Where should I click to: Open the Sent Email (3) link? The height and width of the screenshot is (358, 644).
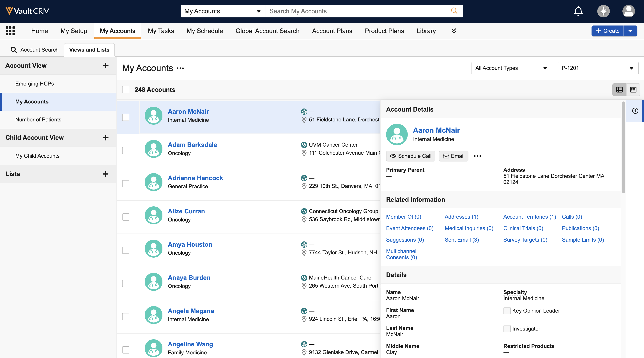461,240
